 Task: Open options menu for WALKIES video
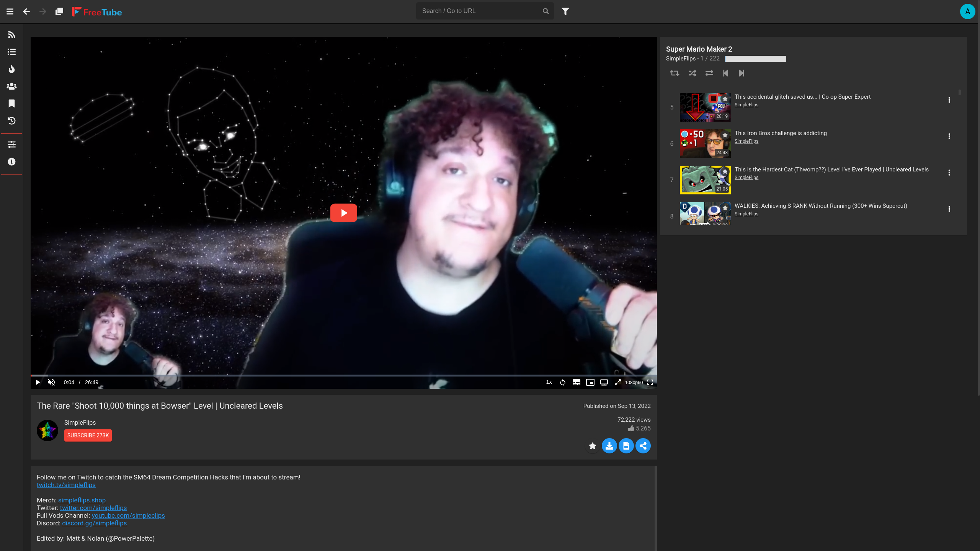(x=949, y=209)
